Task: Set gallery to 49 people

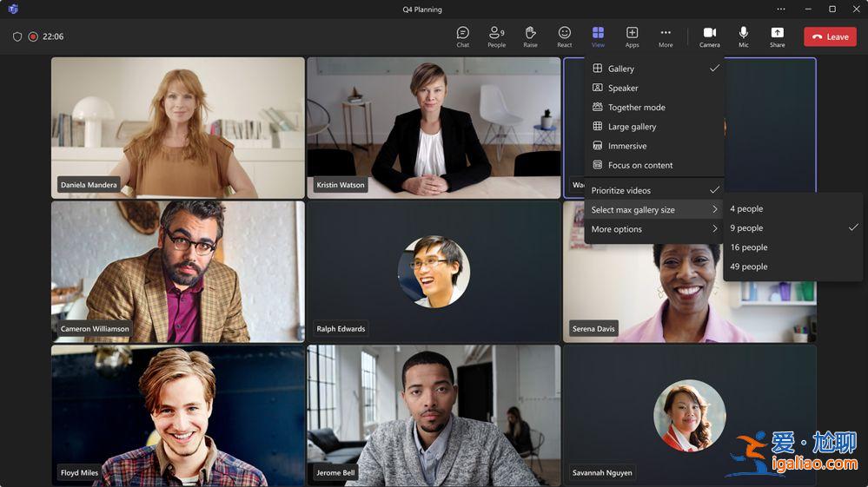Action: [x=748, y=267]
